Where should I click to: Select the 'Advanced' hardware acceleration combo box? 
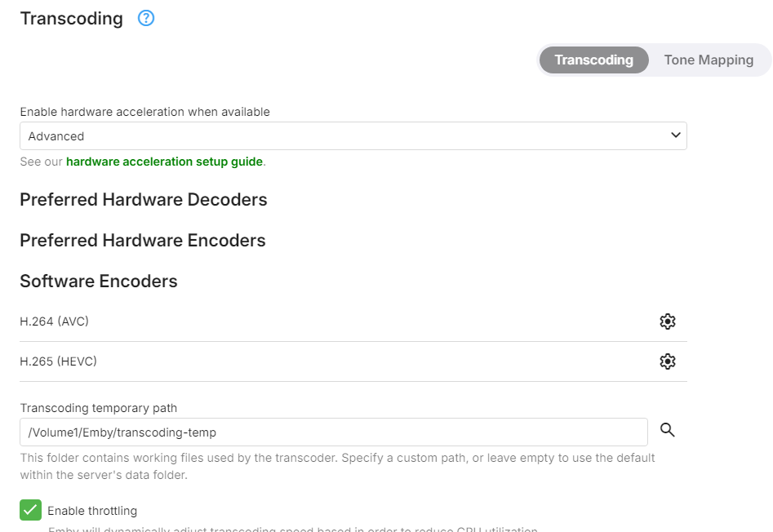pos(343,136)
